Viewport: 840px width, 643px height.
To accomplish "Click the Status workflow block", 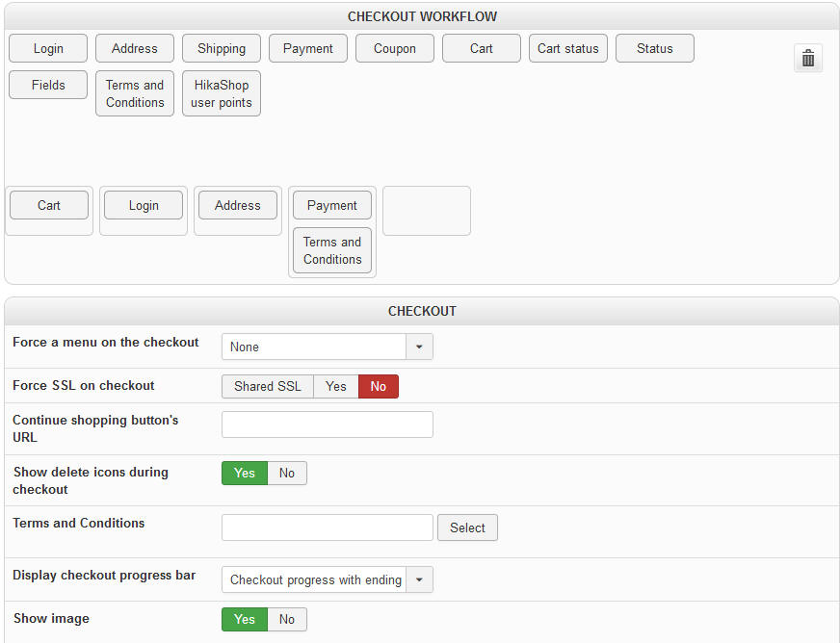I will coord(655,48).
